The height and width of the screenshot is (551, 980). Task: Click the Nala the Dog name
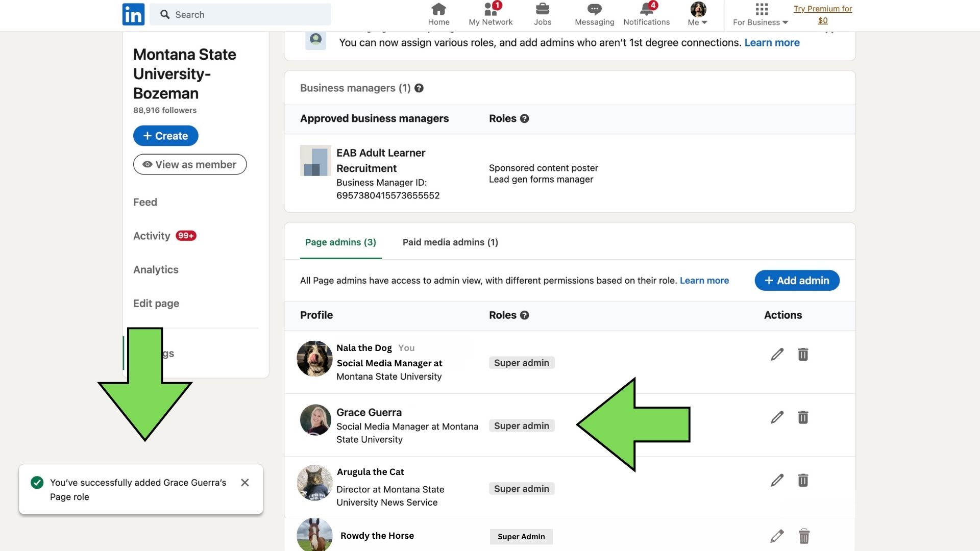pos(364,348)
